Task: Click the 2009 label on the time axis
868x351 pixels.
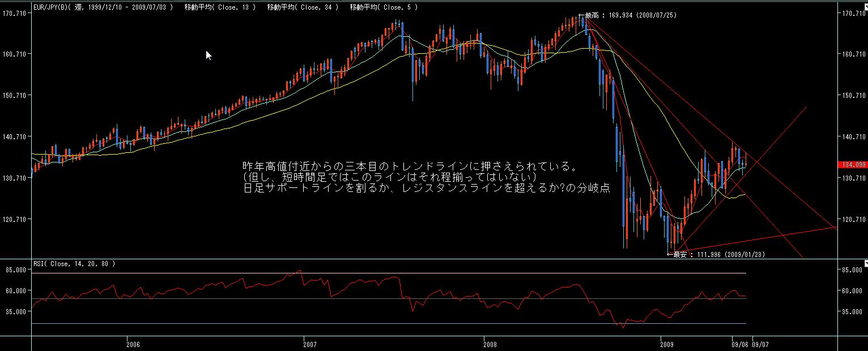Action: [666, 344]
